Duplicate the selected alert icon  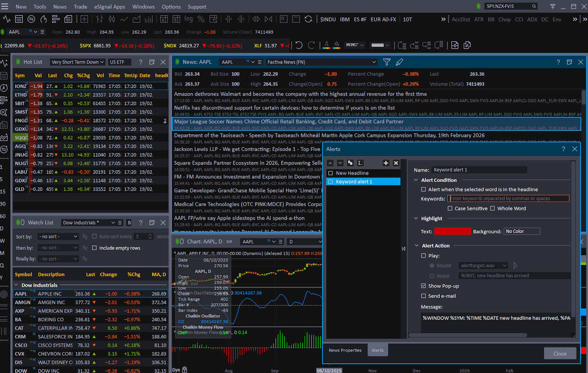pyautogui.click(x=350, y=163)
